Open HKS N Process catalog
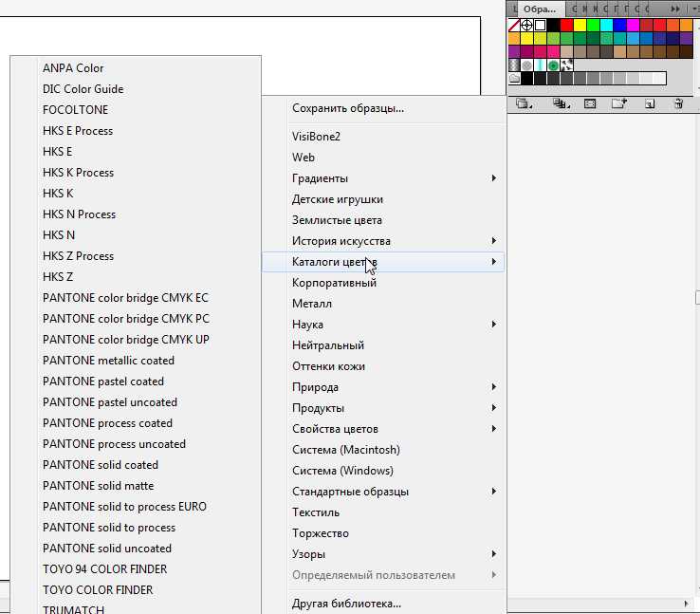The width and height of the screenshot is (700, 614). pos(136,214)
